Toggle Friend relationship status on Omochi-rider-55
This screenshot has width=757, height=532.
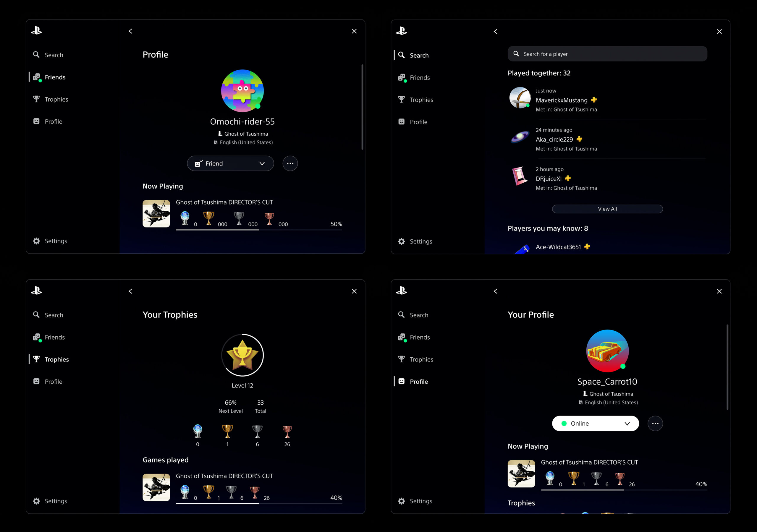coord(227,163)
